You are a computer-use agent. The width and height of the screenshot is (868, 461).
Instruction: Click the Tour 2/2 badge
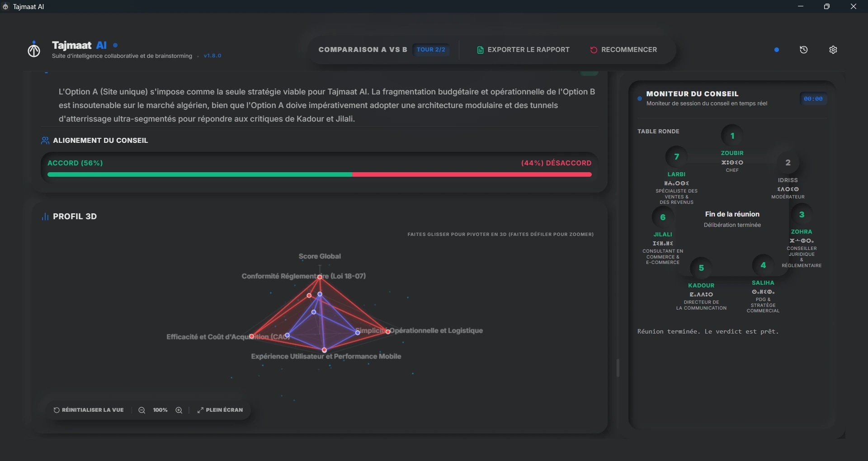(x=431, y=50)
